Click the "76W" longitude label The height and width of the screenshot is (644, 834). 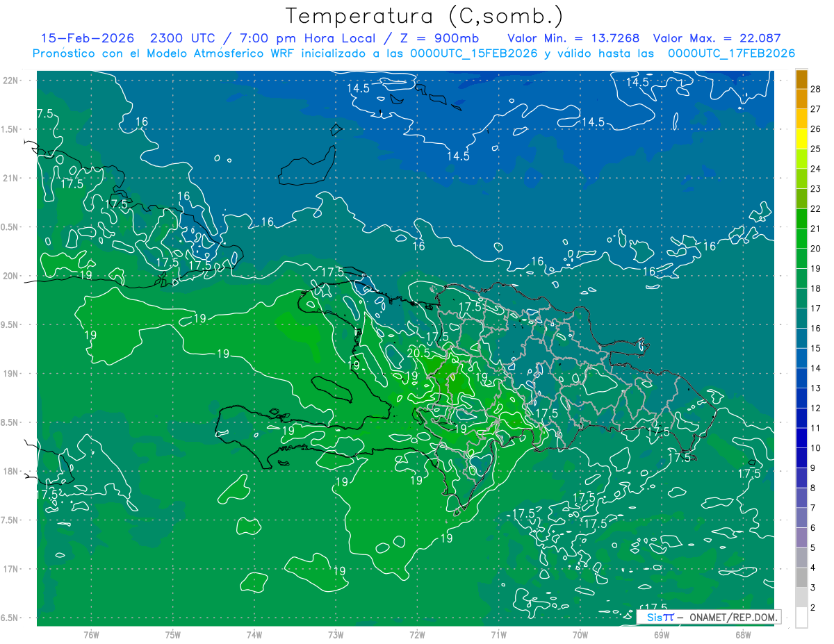(x=91, y=634)
